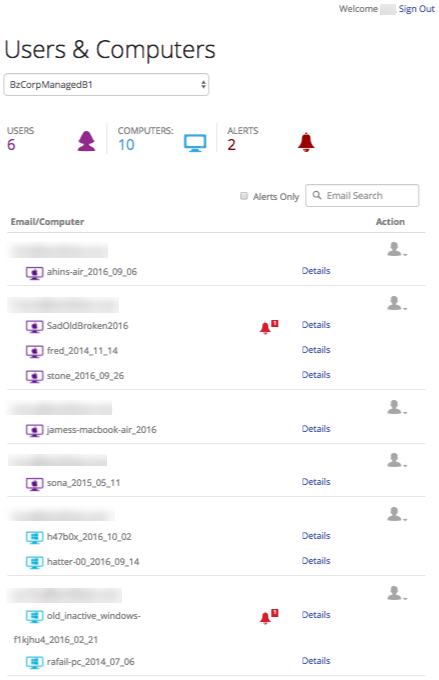This screenshot has width=439, height=680.
Task: Enable the Alerts Only checkbox
Action: [244, 196]
